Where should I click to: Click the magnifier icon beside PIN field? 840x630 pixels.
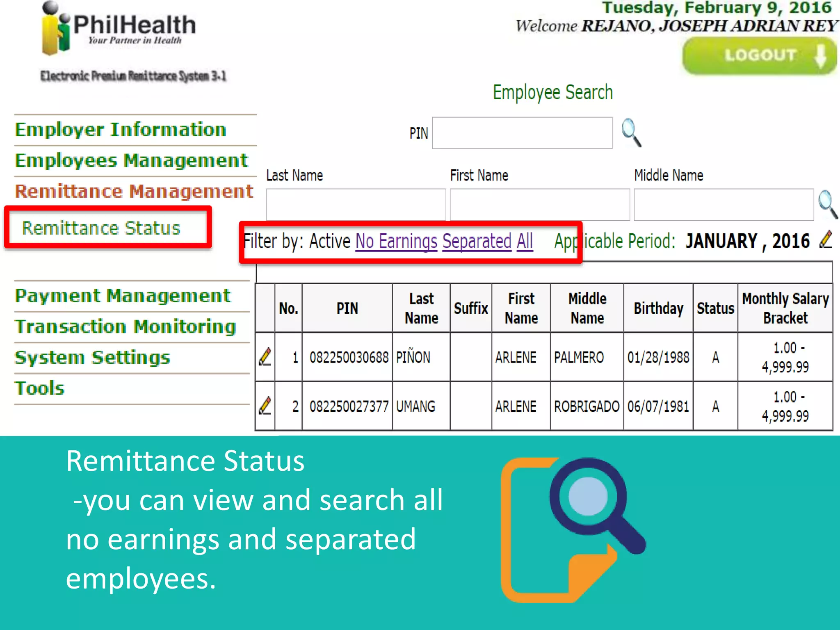tap(631, 132)
